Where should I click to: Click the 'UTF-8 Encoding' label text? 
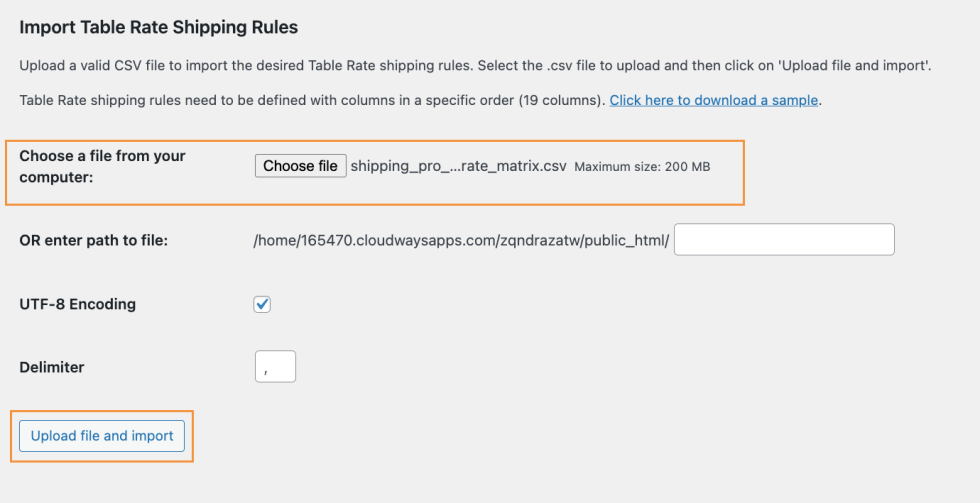pyautogui.click(x=77, y=304)
